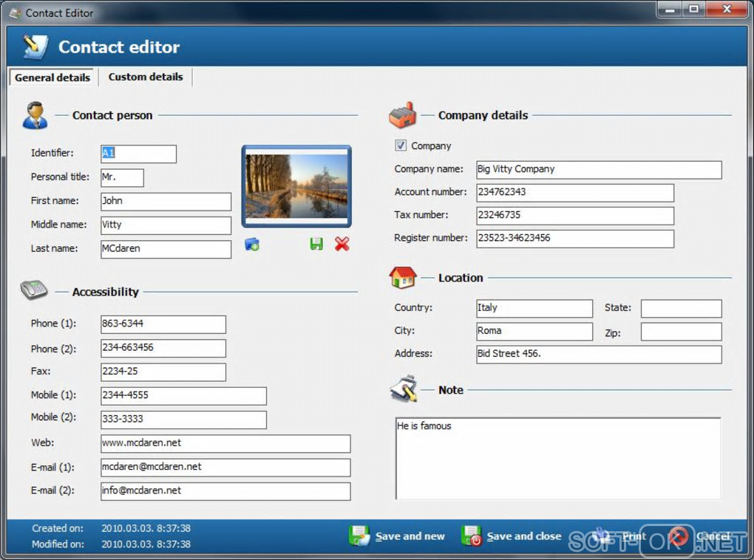Focus the Identifier field containing A1
The height and width of the screenshot is (560, 754).
coord(138,154)
